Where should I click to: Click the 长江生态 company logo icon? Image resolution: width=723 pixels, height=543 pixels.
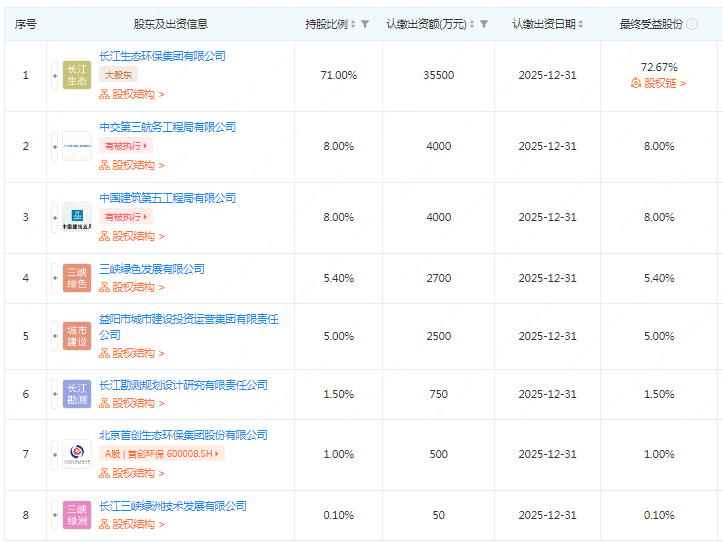77,75
